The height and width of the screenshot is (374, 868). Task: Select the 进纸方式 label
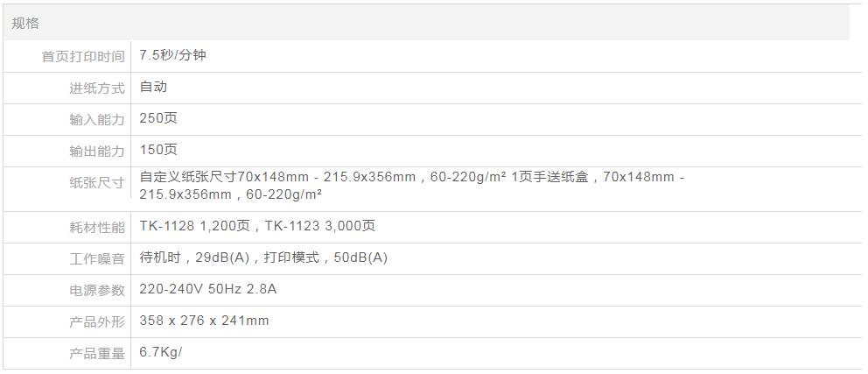97,88
